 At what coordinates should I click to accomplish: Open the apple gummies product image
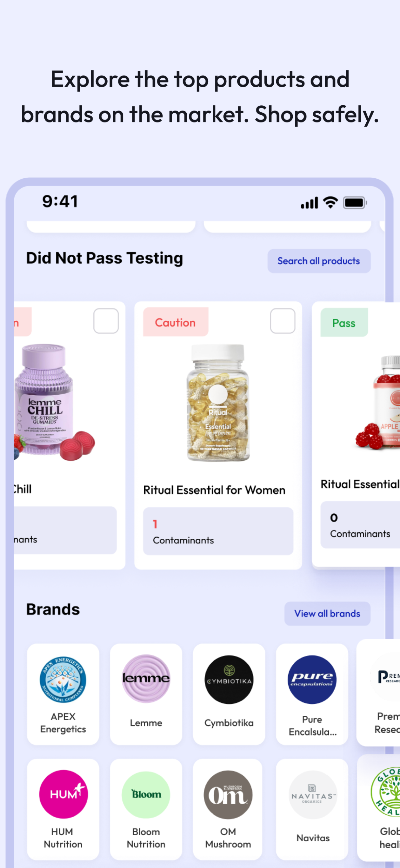point(378,402)
